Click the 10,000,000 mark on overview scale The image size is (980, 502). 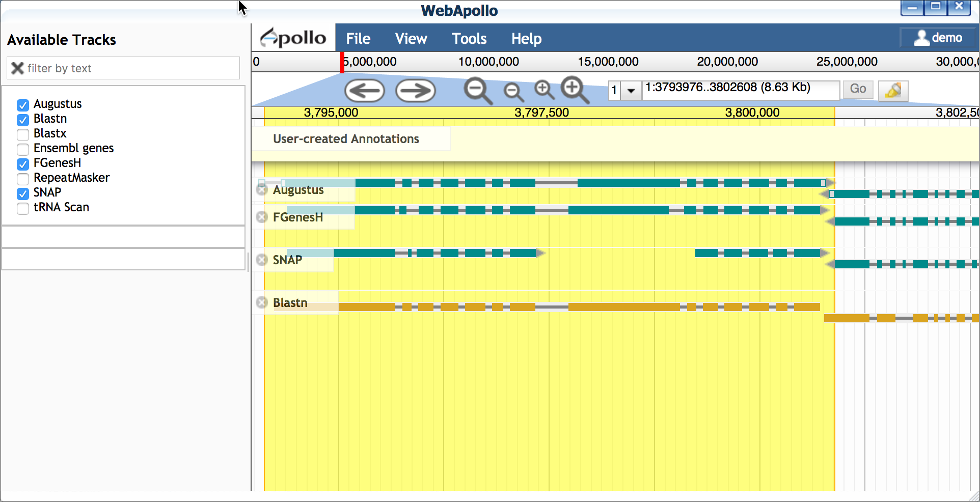488,62
